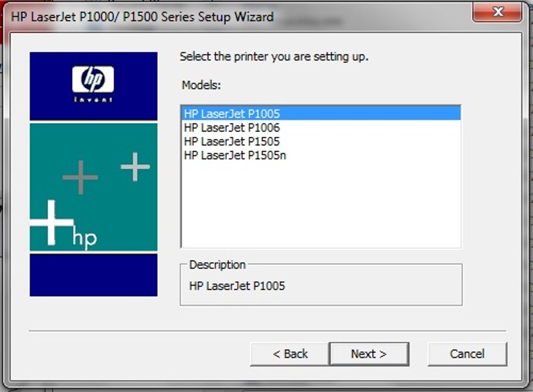Click the Models: label

201,86
